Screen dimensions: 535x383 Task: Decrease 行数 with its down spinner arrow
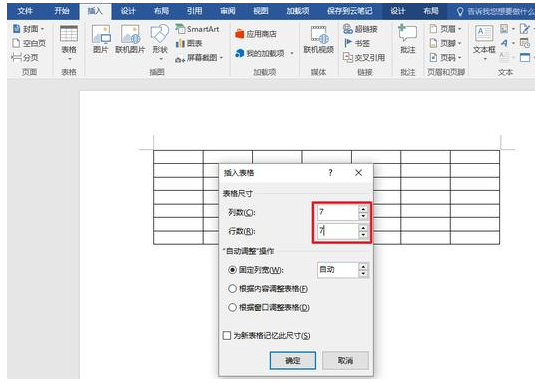click(363, 234)
